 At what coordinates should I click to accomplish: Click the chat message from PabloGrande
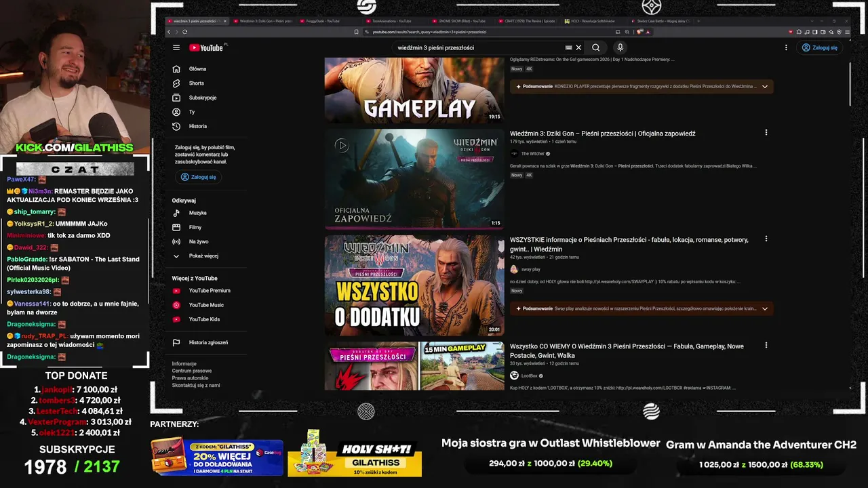pos(73,264)
